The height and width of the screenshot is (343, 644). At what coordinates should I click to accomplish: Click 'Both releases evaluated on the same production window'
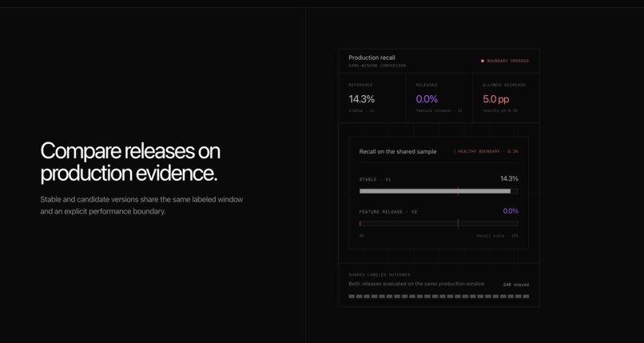[x=416, y=284]
